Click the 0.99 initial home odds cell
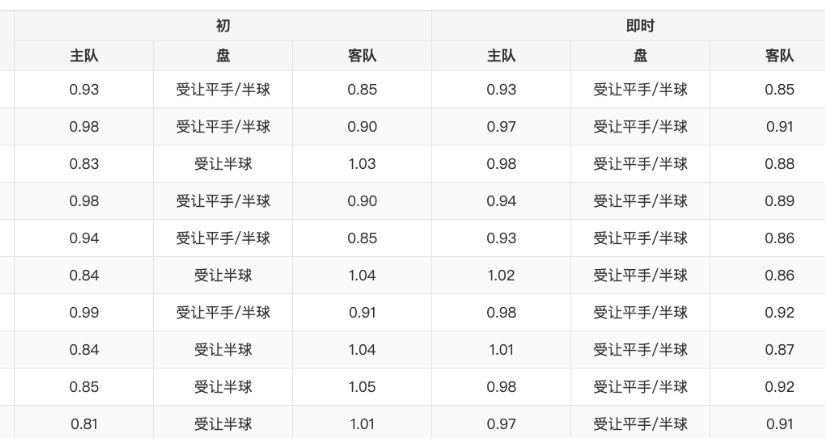825x445 pixels. click(84, 312)
